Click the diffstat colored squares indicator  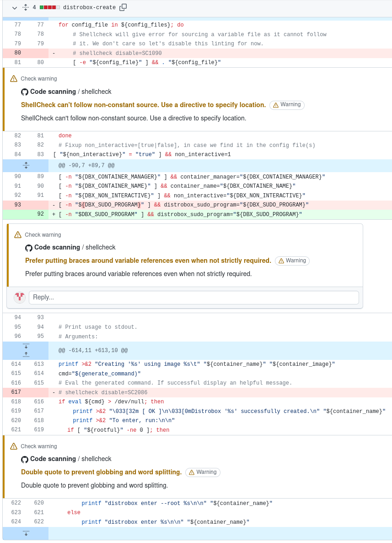(50, 7)
